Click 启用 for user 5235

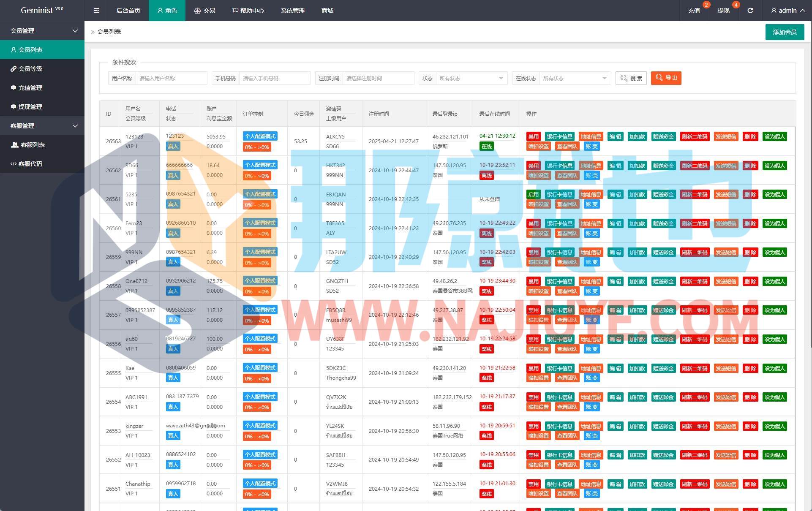pyautogui.click(x=533, y=195)
